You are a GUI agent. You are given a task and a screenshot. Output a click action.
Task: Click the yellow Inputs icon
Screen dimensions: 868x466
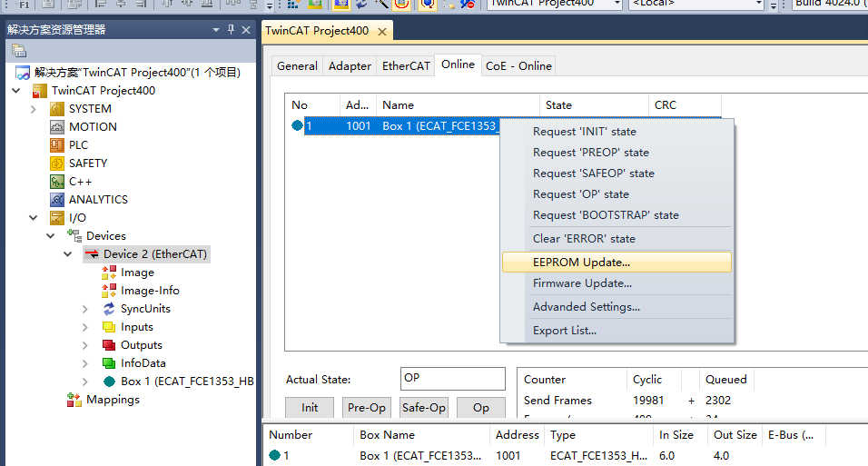click(x=109, y=327)
